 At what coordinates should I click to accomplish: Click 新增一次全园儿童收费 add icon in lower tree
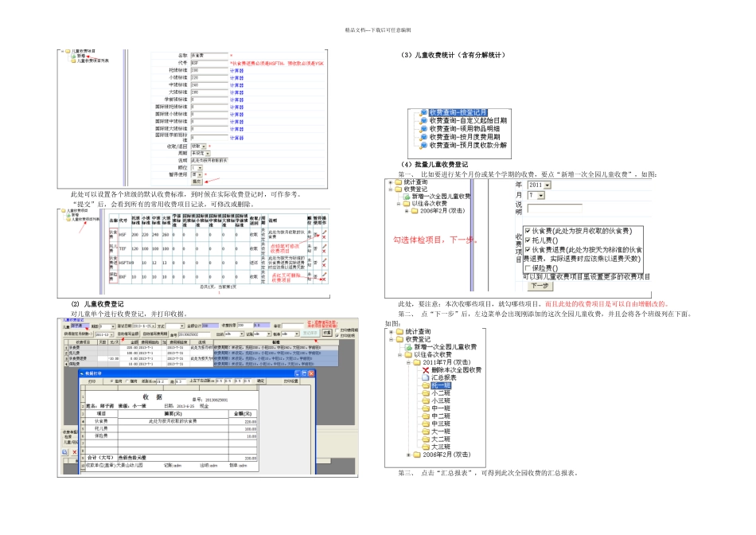tap(408, 347)
